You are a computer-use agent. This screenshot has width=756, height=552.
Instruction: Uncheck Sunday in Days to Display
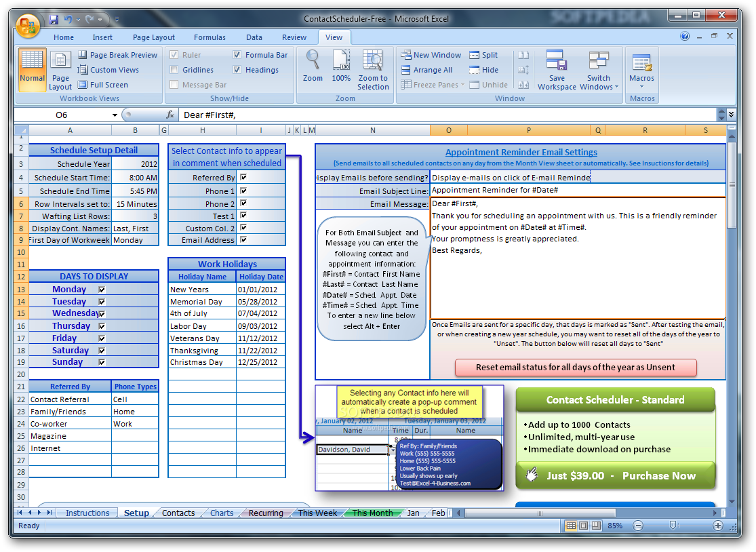[x=102, y=362]
